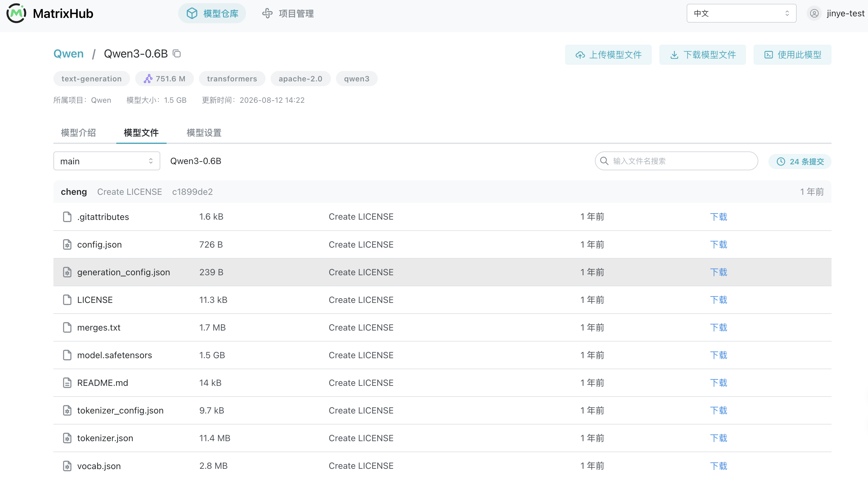Click the MatrixHub logo icon
868x482 pixels.
[x=16, y=14]
